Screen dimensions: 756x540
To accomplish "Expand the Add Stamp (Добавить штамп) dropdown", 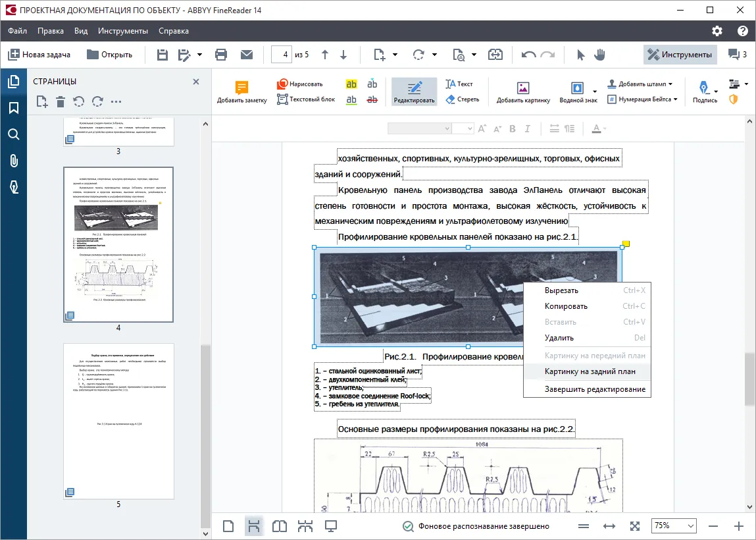I will click(640, 84).
